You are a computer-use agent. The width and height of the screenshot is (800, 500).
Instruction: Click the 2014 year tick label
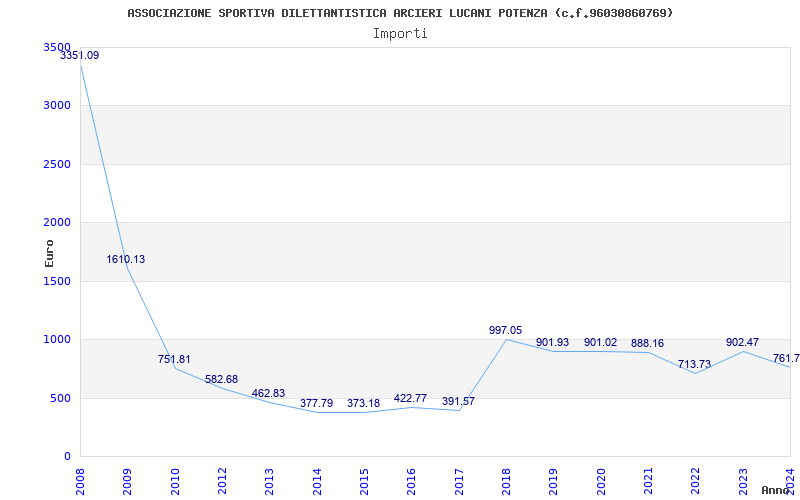317,482
